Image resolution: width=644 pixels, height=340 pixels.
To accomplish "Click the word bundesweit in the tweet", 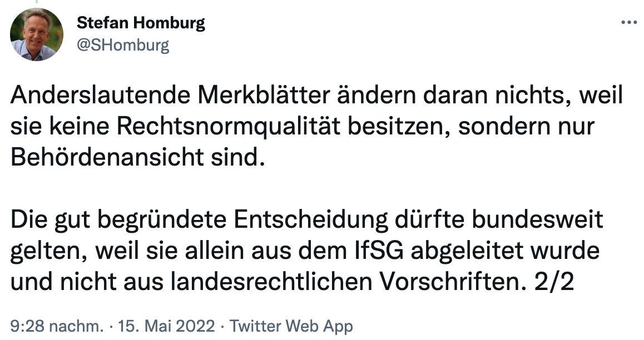I will [537, 220].
